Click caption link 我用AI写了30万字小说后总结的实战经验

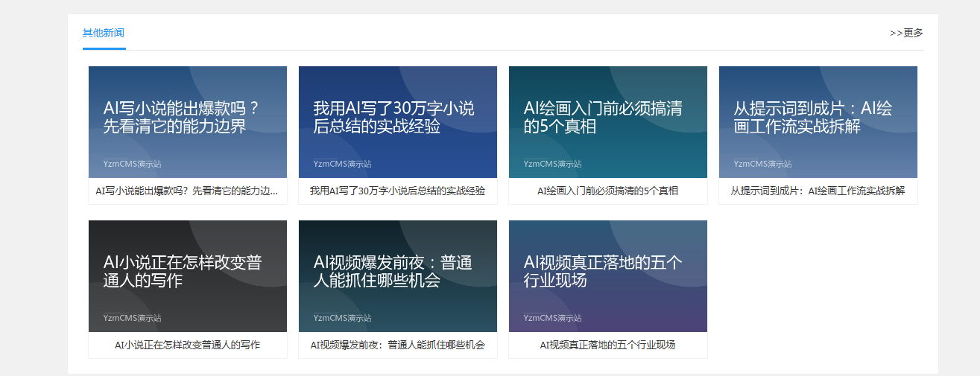[x=398, y=191]
